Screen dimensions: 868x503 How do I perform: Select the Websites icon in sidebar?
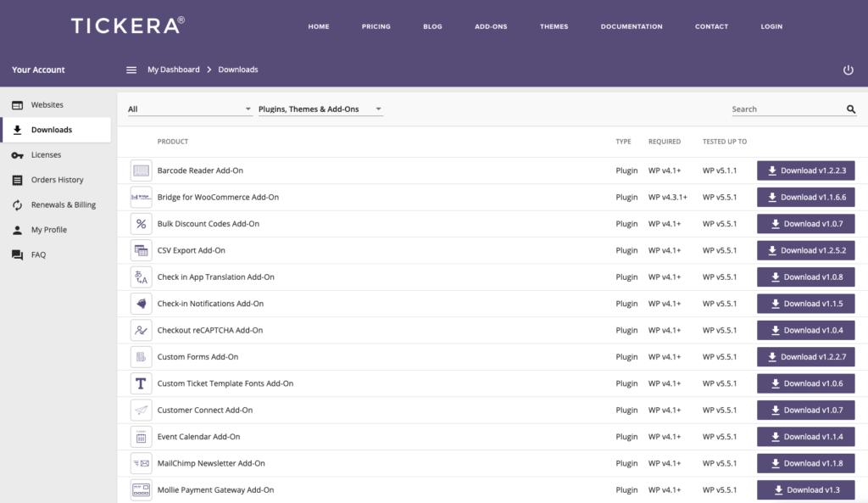(x=19, y=104)
